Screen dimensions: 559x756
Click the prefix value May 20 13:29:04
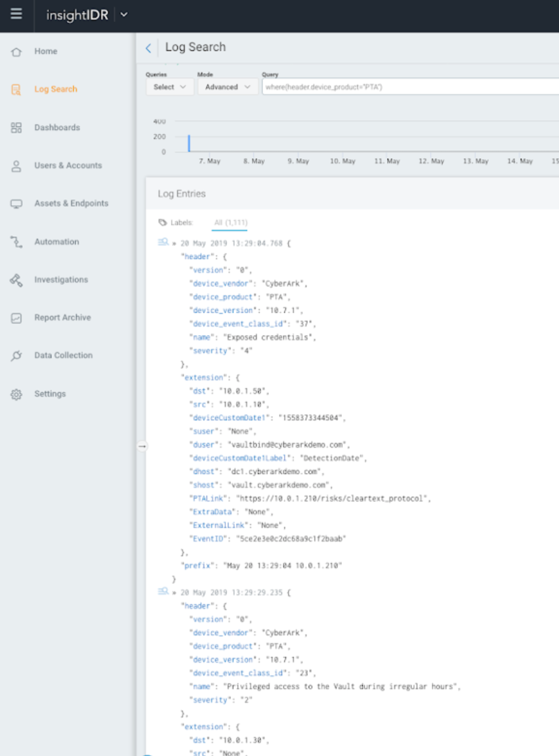pyautogui.click(x=283, y=565)
